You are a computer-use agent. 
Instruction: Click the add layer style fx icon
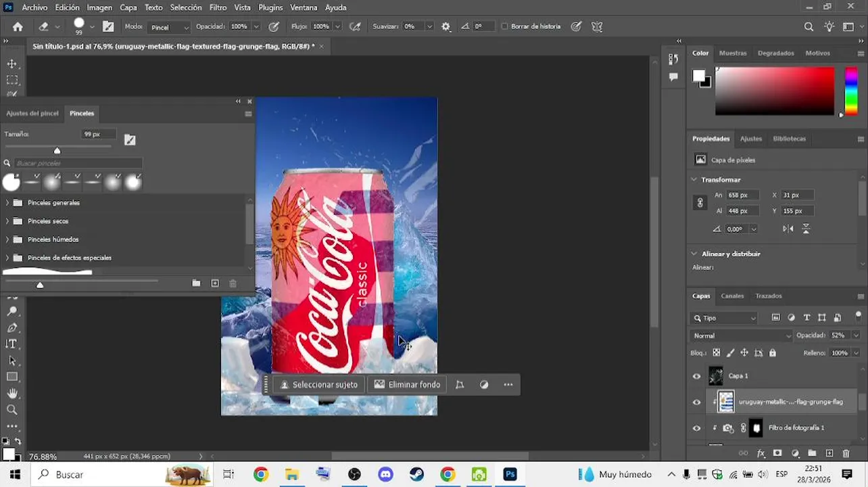point(761,453)
